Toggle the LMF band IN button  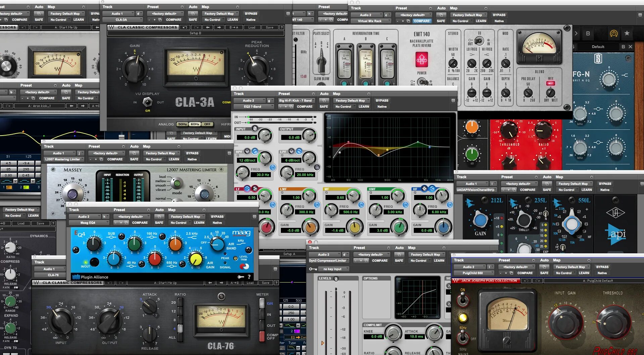[317, 205]
